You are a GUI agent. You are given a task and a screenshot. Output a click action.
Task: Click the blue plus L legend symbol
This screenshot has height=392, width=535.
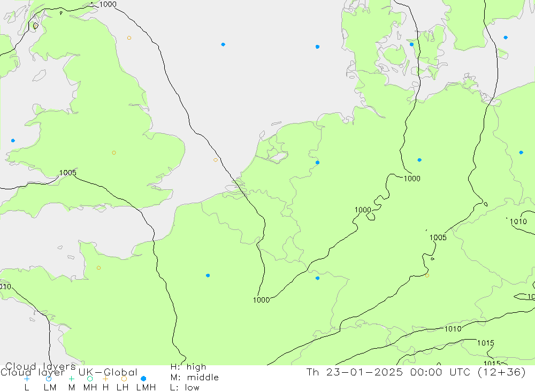27,379
